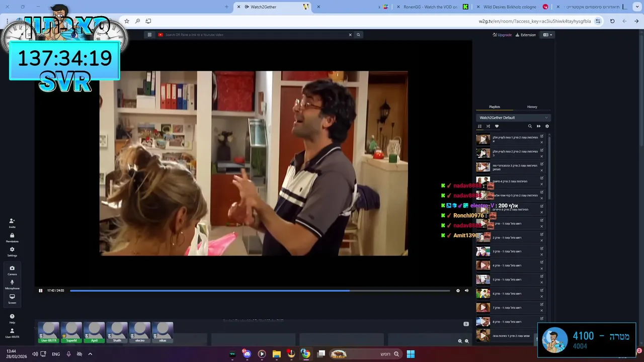Switch to the Playlists tab
Image resolution: width=644 pixels, height=362 pixels.
(x=495, y=107)
